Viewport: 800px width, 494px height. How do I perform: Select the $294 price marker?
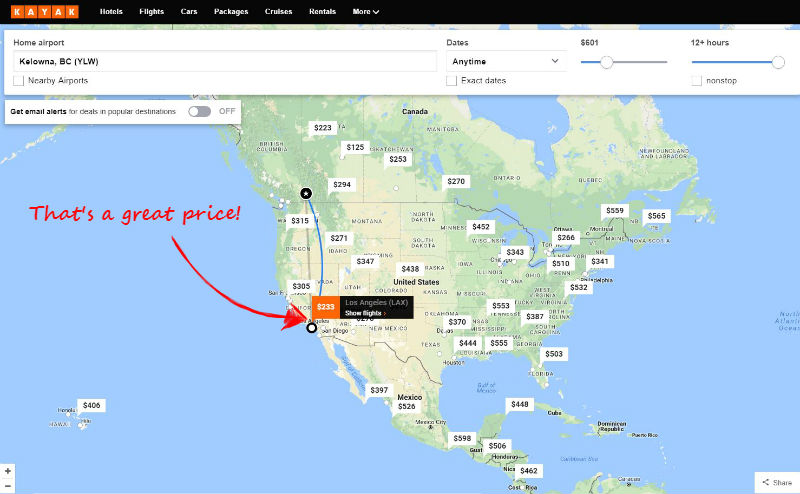tap(342, 184)
